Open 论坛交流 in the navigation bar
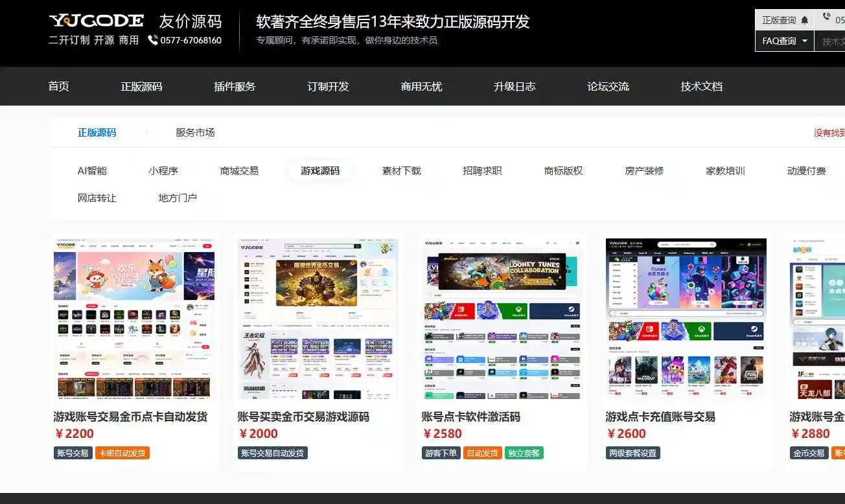The width and height of the screenshot is (845, 504). coord(608,86)
